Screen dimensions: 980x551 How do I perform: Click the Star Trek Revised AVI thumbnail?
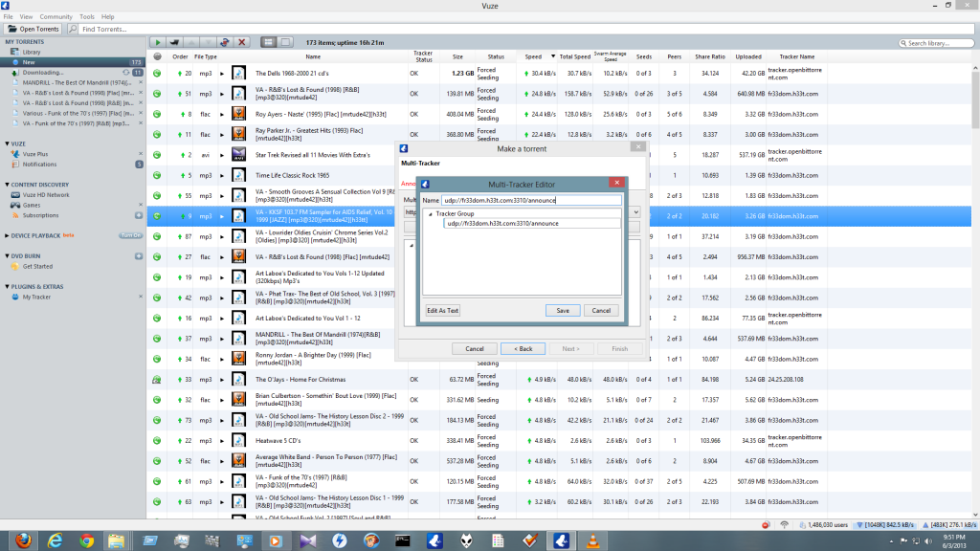point(238,154)
